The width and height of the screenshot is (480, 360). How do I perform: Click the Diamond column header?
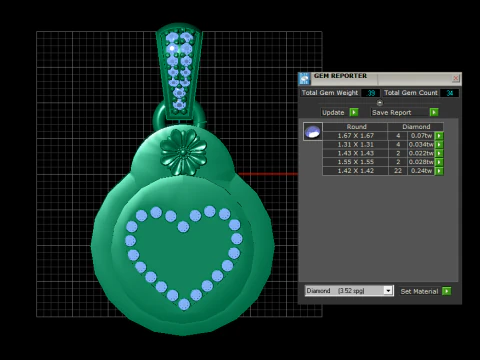coord(416,127)
